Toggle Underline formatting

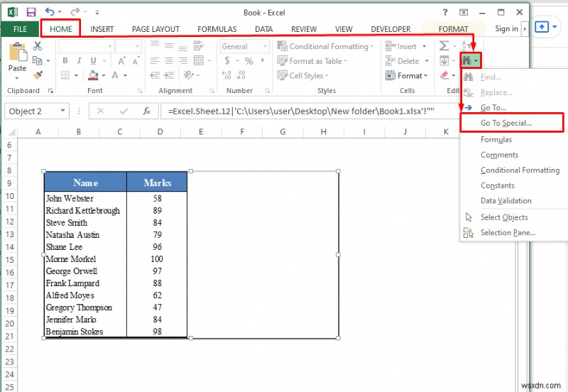pos(94,60)
